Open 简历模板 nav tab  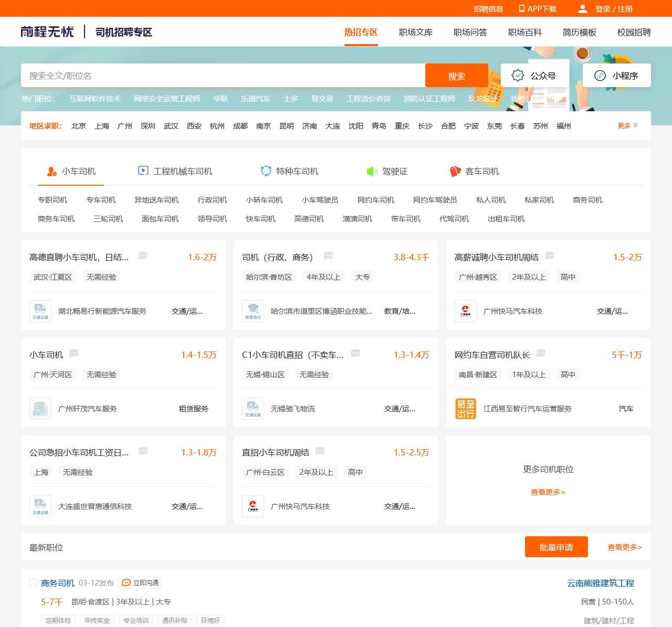click(x=580, y=32)
